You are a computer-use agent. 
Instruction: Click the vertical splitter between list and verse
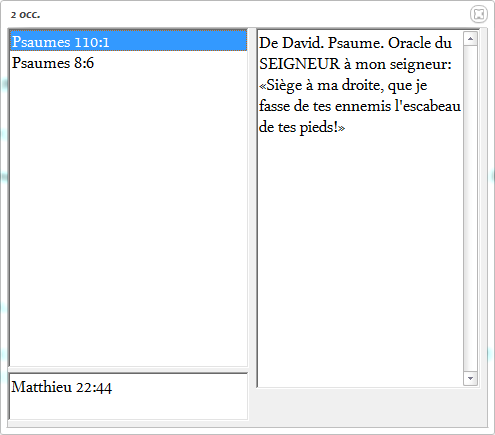coord(252,207)
